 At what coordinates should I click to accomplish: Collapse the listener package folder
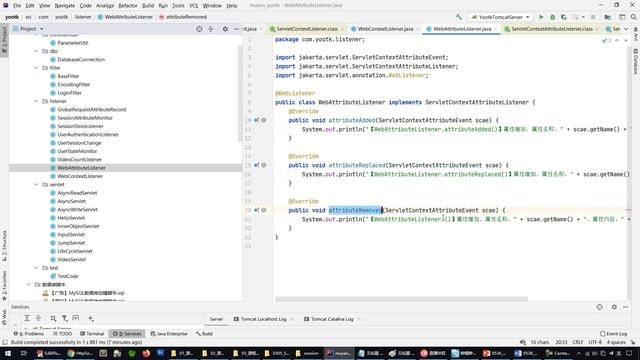click(x=36, y=101)
